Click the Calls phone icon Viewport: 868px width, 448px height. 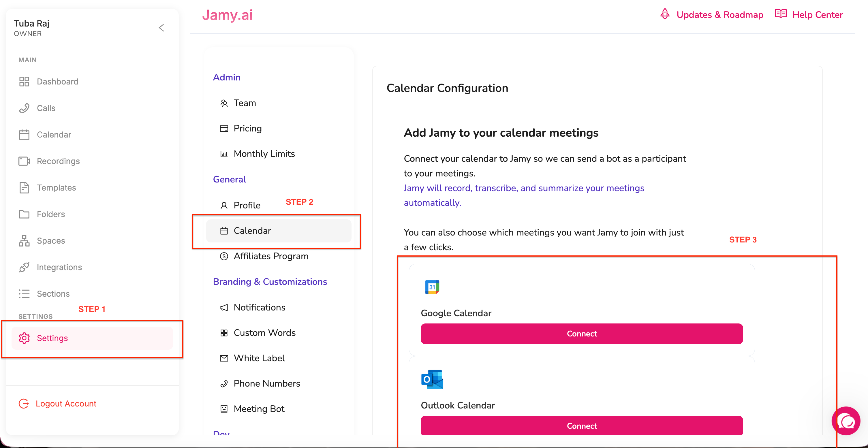coord(24,108)
